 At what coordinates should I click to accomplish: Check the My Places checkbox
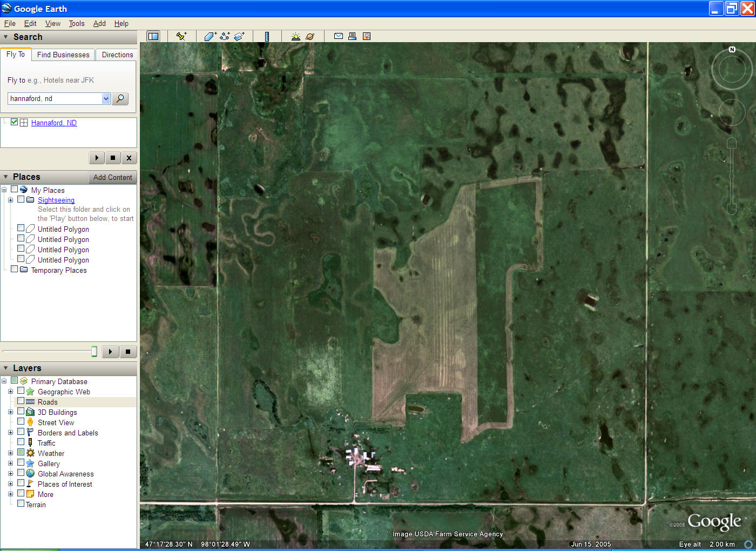(14, 189)
